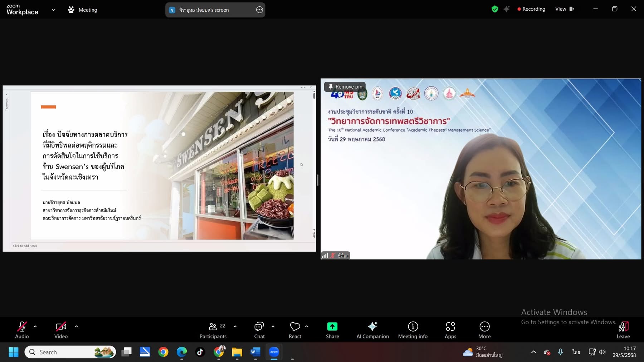Open screen share options ellipsis button
The width and height of the screenshot is (644, 362).
point(259,10)
